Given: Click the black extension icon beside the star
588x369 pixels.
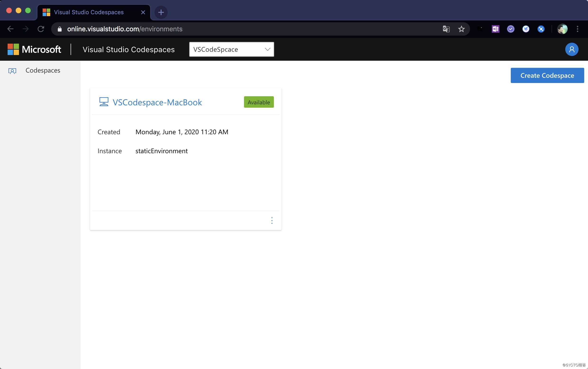Looking at the screenshot, I should pos(480,29).
